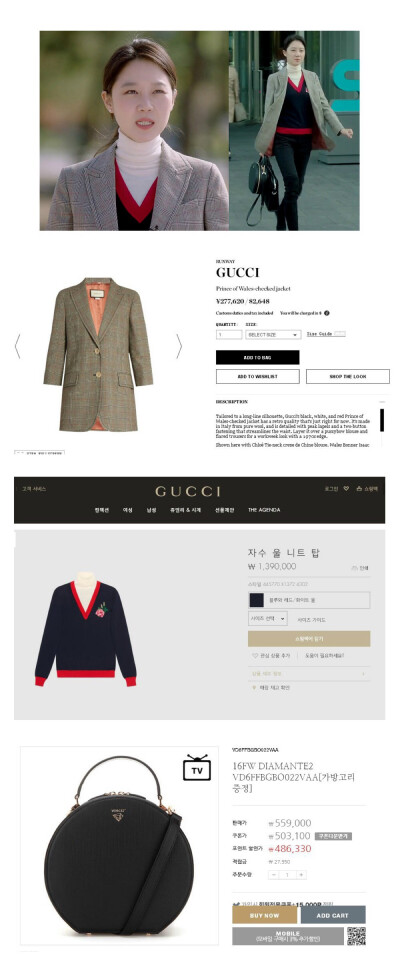This screenshot has height=979, width=400.
Task: Click the info icon next to charged-in text
Action: 326,313
